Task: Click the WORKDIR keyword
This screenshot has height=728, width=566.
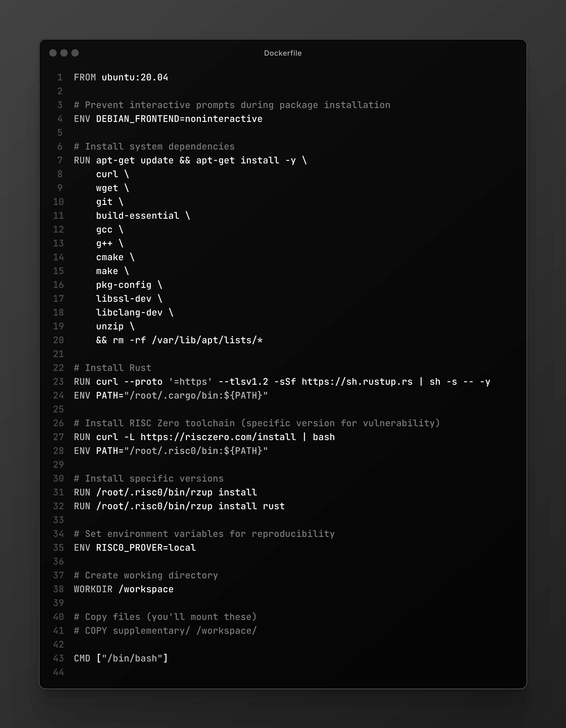Action: tap(93, 589)
